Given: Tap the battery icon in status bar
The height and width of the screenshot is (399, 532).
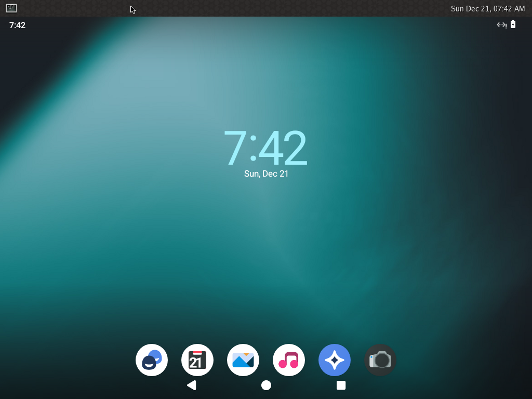Looking at the screenshot, I should pos(513,24).
